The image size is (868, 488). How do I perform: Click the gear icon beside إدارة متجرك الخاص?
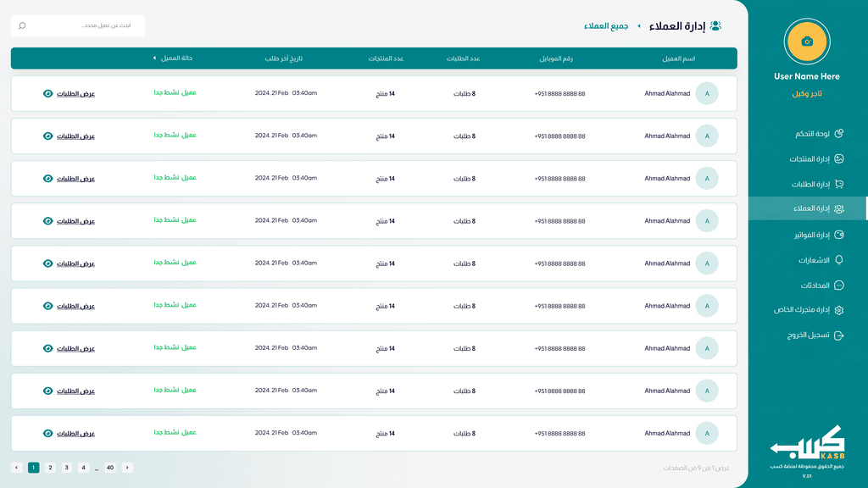839,310
